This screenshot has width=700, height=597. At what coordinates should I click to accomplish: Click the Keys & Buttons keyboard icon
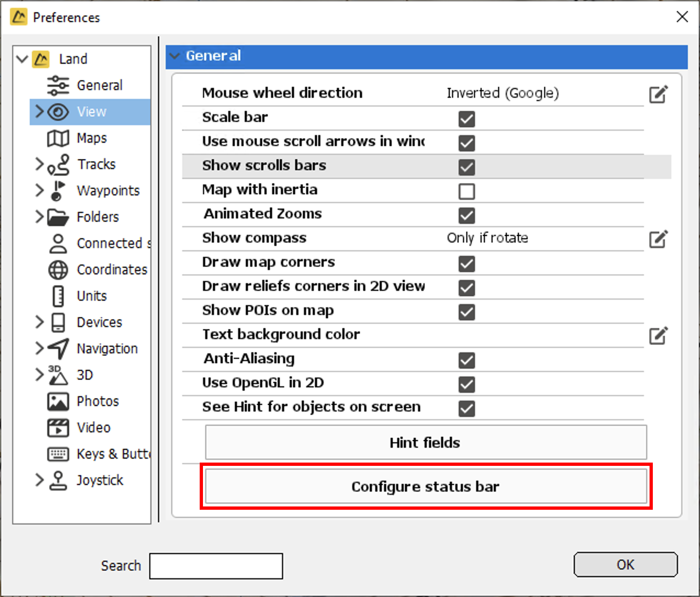tap(58, 454)
